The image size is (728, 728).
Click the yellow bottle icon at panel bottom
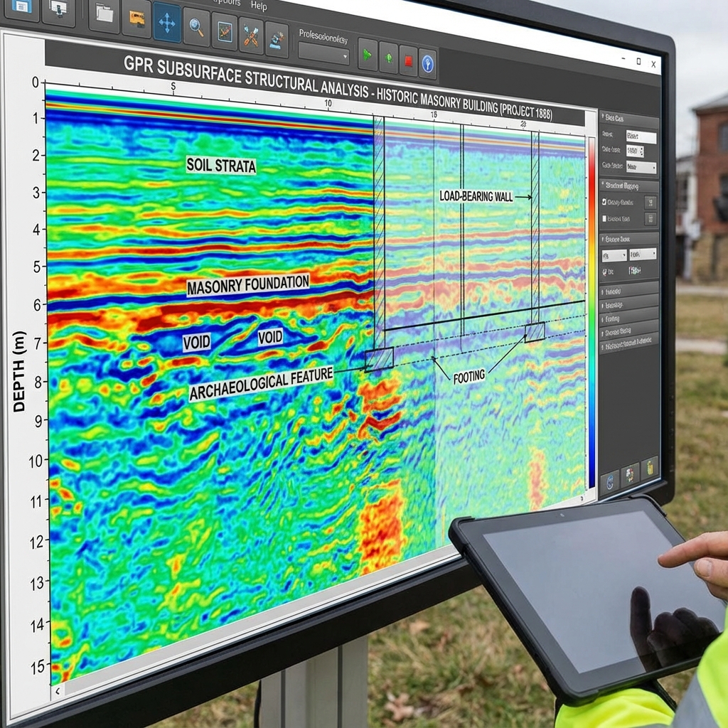click(x=649, y=469)
